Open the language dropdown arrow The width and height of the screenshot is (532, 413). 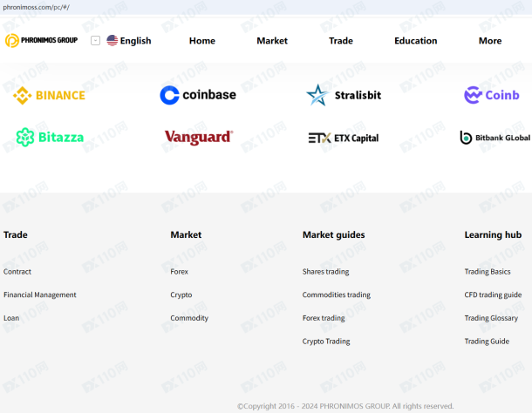(x=95, y=41)
